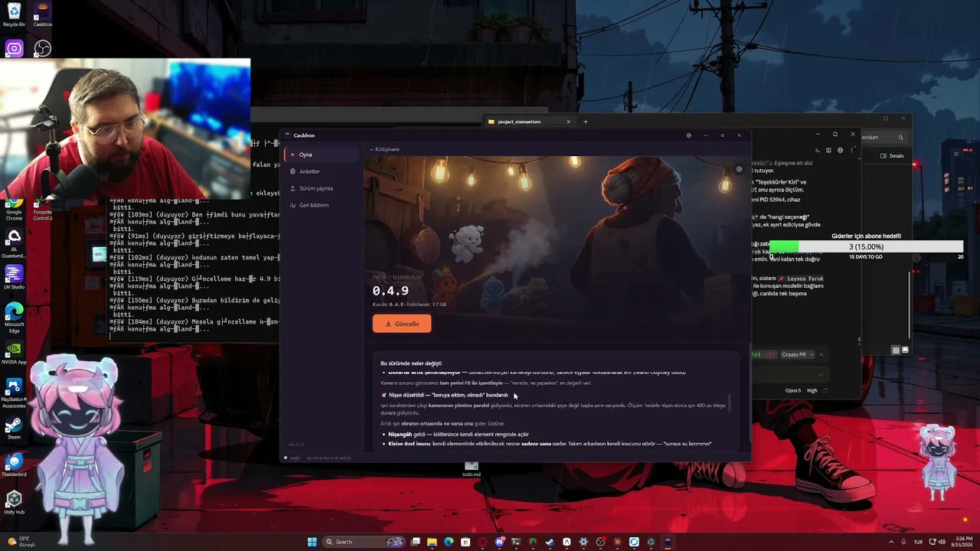The height and width of the screenshot is (551, 980).
Task: Open the Cauldron desktop shortcut
Action: [43, 15]
